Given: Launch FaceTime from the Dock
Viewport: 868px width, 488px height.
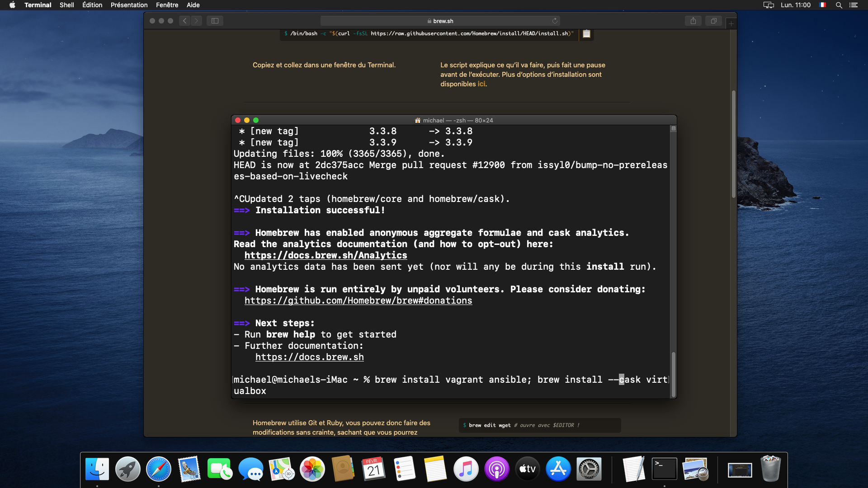Looking at the screenshot, I should coord(220,469).
